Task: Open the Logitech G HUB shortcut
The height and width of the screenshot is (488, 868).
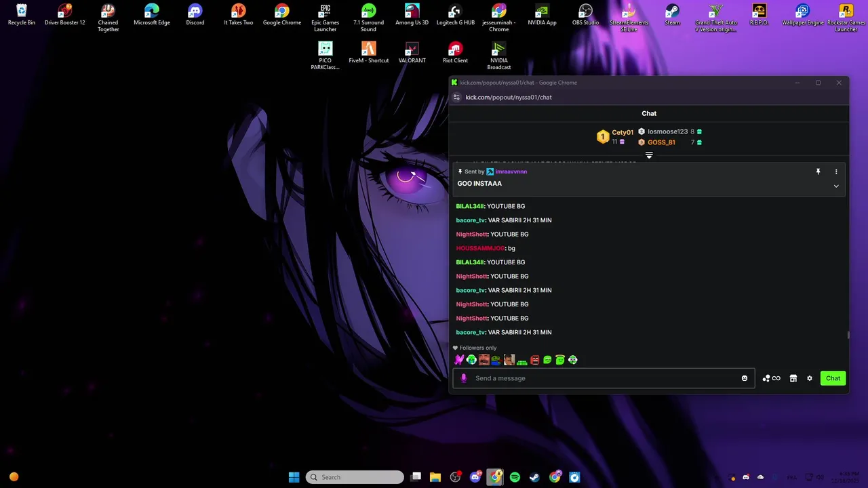Action: (456, 15)
